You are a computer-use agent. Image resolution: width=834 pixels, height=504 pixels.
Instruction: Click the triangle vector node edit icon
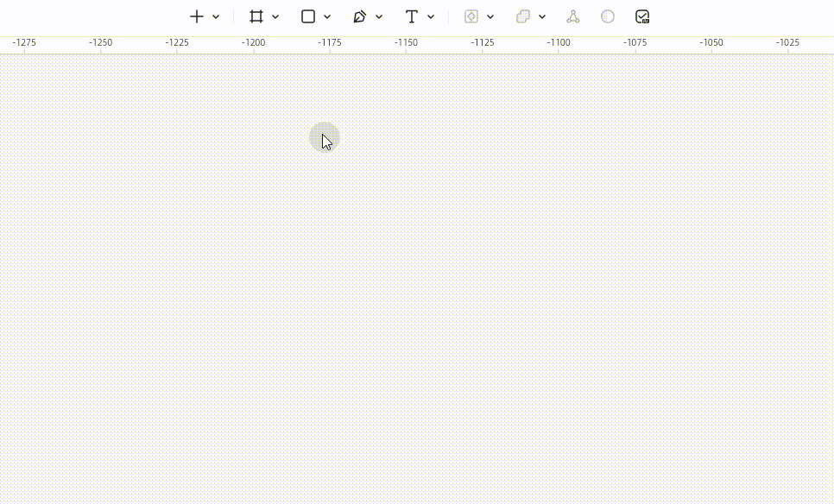pyautogui.click(x=573, y=16)
